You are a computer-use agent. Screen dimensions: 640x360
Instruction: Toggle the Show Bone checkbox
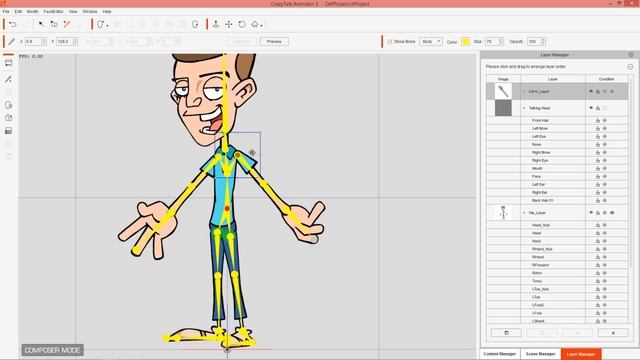coord(390,42)
